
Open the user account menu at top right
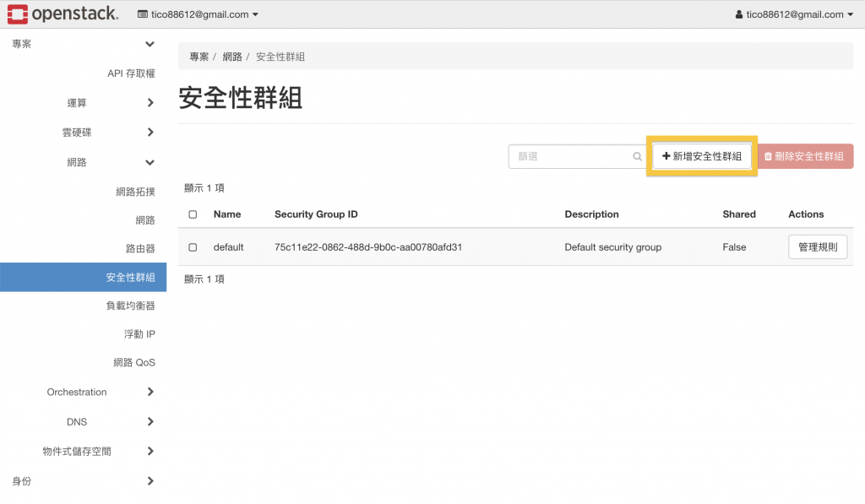coord(794,14)
